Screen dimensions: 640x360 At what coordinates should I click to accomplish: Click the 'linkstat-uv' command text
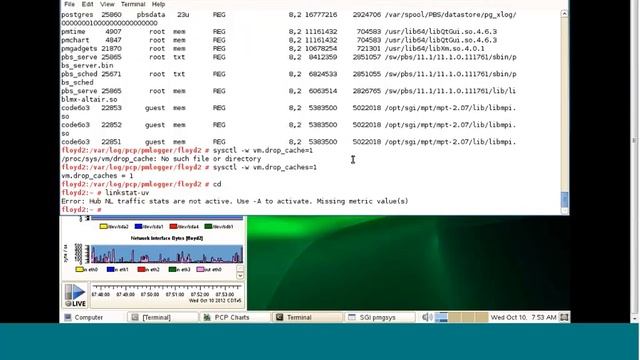(x=127, y=193)
